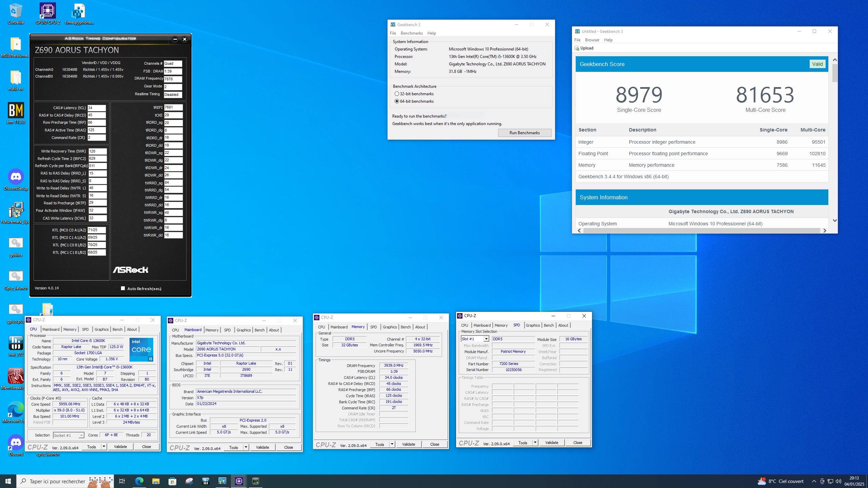This screenshot has height=488, width=868.
Task: Open Microsoft Store from the taskbar
Action: (172, 481)
